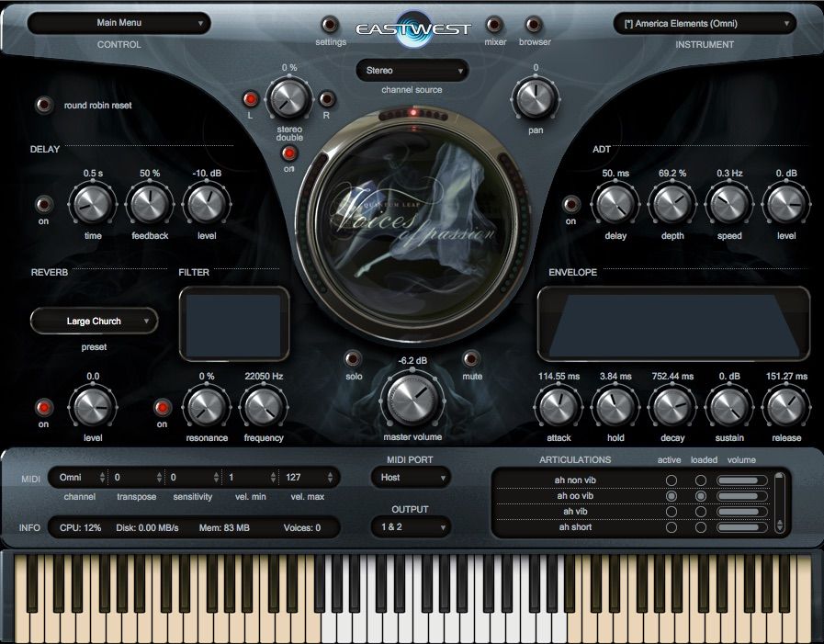Open the Stereo channel source dropdown
824x644 pixels.
412,71
